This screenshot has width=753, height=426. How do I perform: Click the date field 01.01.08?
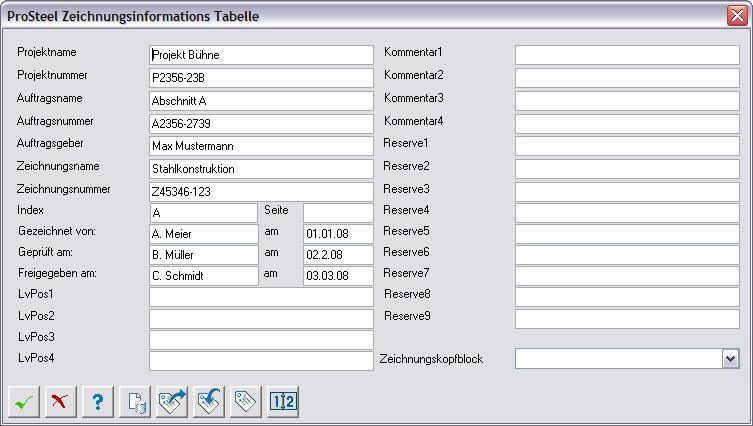coord(338,234)
